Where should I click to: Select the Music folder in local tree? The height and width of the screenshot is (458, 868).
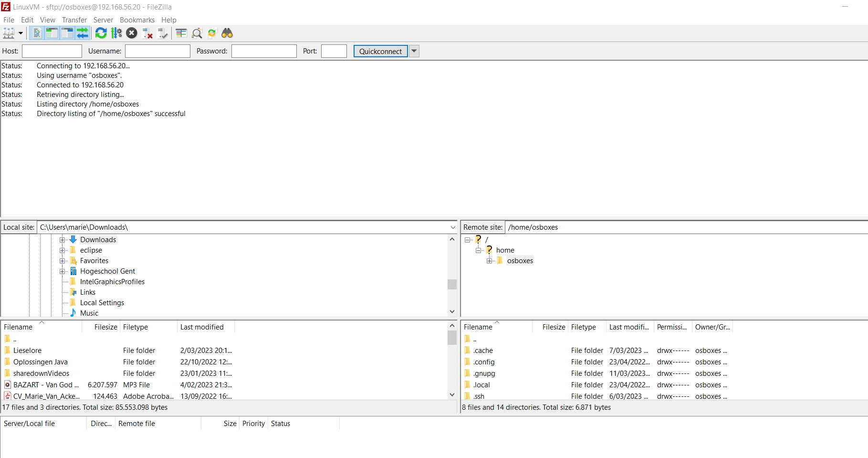coord(89,313)
